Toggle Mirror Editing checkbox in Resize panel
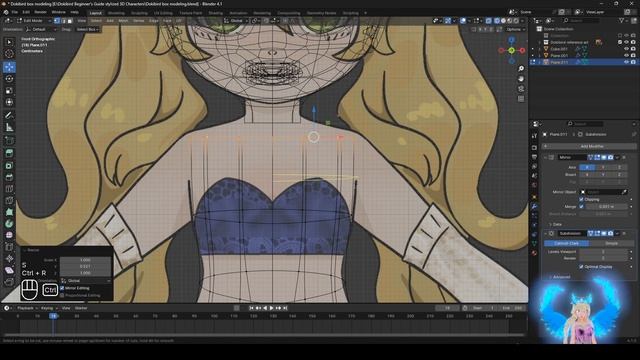This screenshot has width=640, height=360. tap(62, 288)
